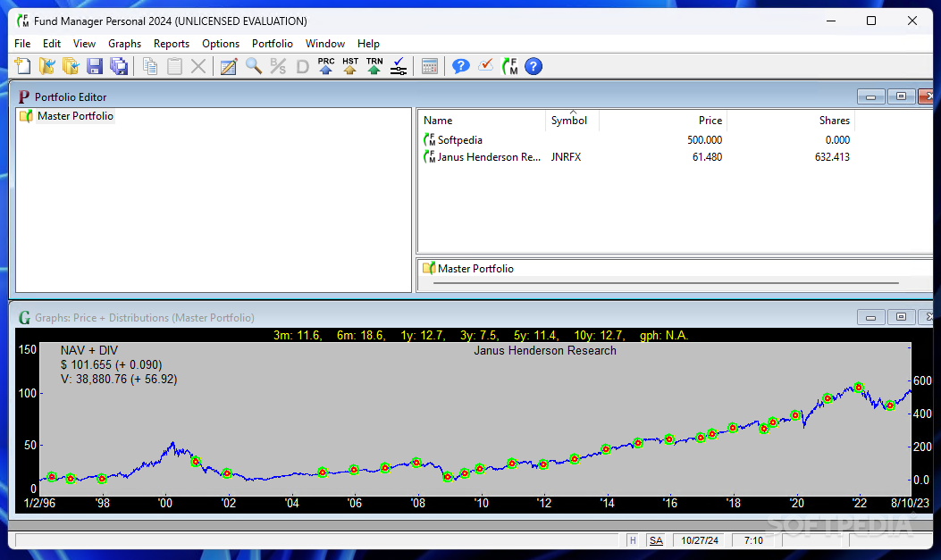Select the Softpedia investment row
The width and height of the screenshot is (941, 560).
coord(676,139)
